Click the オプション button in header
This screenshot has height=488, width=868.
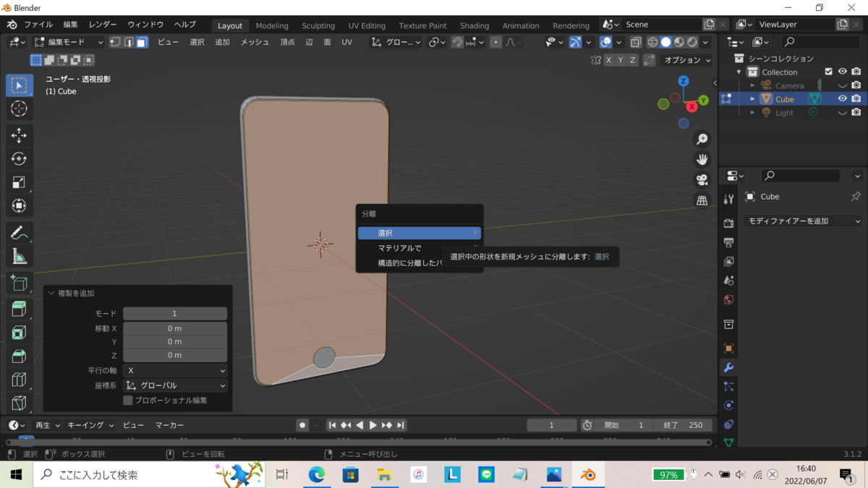click(687, 60)
